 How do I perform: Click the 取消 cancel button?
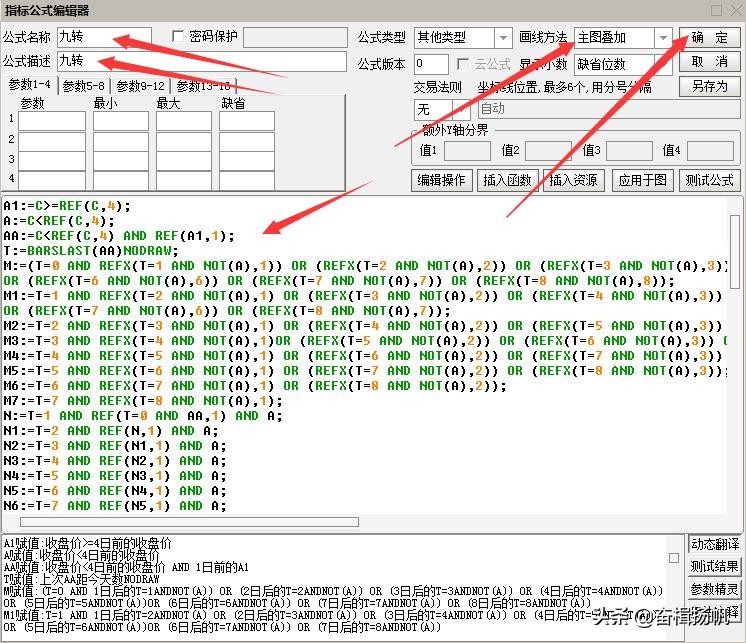tap(709, 62)
